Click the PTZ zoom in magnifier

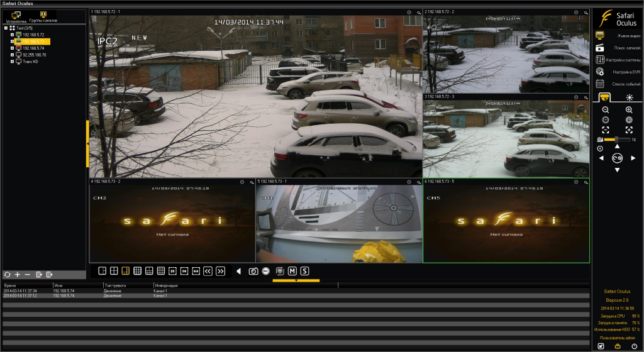[629, 110]
